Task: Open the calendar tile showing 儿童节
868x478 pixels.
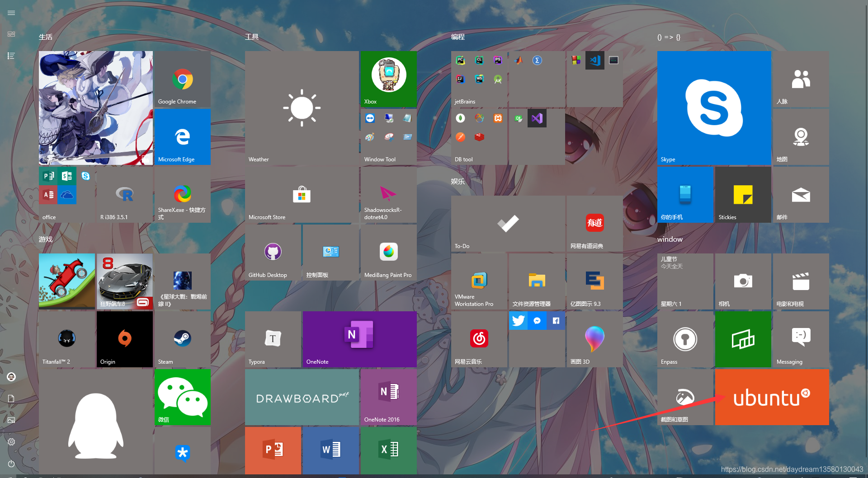Action: pos(685,281)
